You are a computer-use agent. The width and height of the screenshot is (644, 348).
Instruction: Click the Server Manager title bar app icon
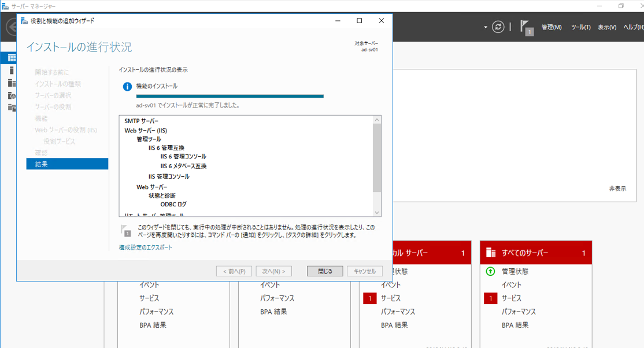[x=5, y=6]
